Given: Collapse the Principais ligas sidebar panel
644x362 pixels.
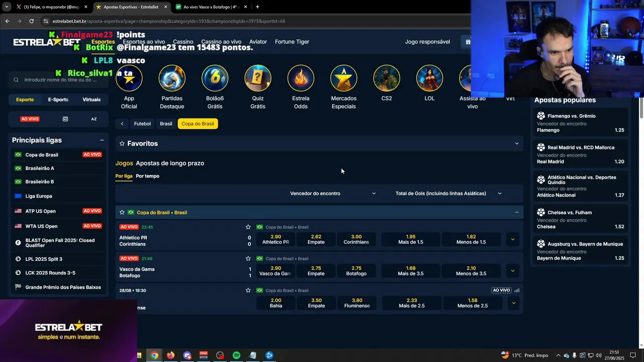Looking at the screenshot, I should pyautogui.click(x=102, y=140).
